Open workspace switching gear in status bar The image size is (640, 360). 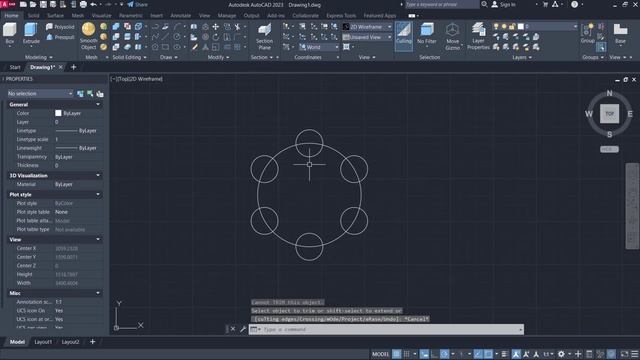click(x=562, y=354)
